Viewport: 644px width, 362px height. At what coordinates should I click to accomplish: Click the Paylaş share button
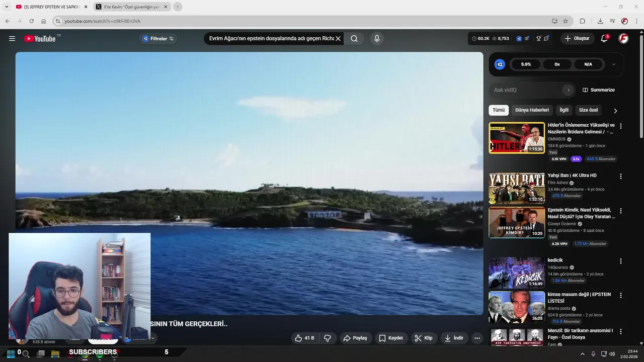pos(355,338)
